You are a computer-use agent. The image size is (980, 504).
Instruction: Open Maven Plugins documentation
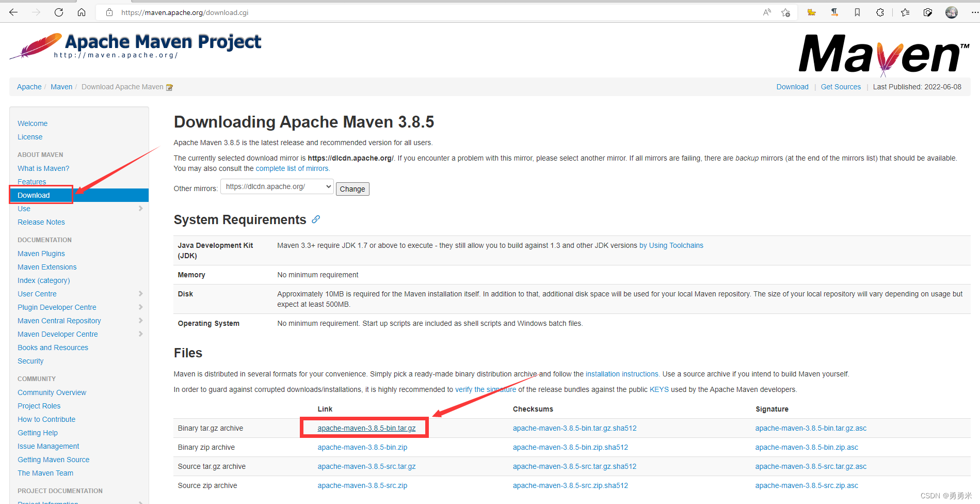(x=41, y=254)
